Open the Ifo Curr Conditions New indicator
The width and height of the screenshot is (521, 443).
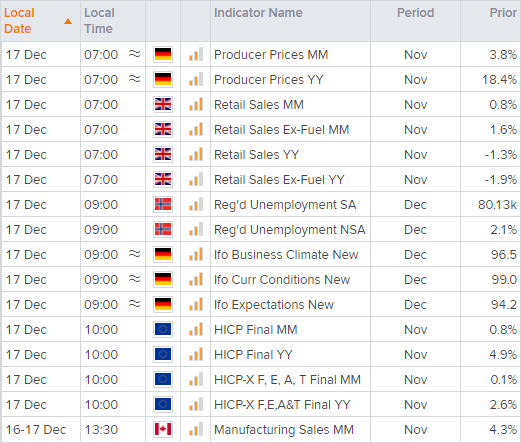pyautogui.click(x=282, y=279)
